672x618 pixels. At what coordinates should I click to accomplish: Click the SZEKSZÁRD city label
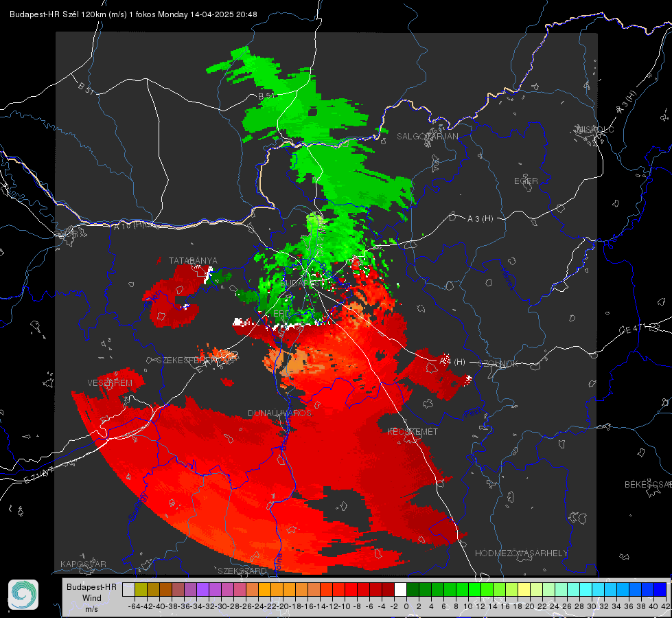242,571
